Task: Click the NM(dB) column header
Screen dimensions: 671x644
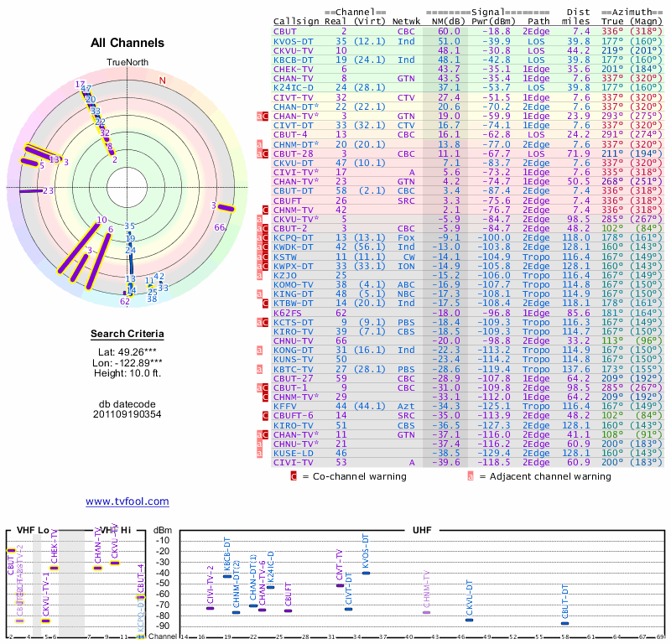Action: [448, 22]
